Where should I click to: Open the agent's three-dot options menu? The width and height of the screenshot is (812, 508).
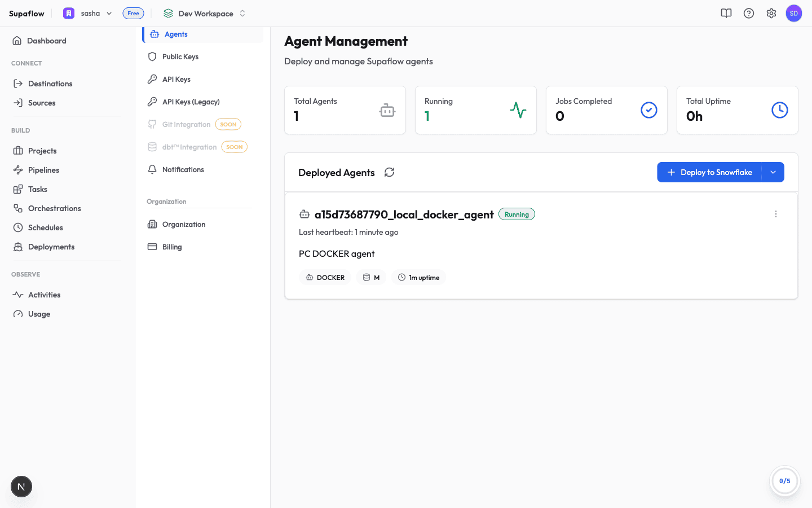(776, 214)
